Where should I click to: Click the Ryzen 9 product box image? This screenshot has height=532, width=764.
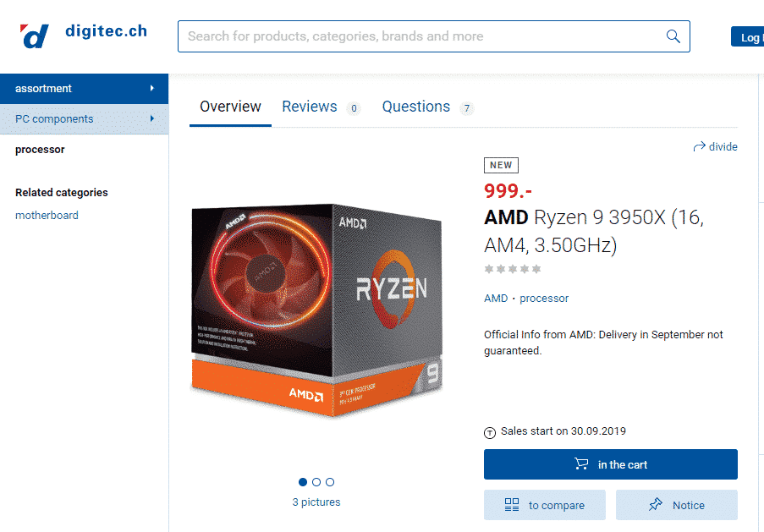(x=316, y=310)
